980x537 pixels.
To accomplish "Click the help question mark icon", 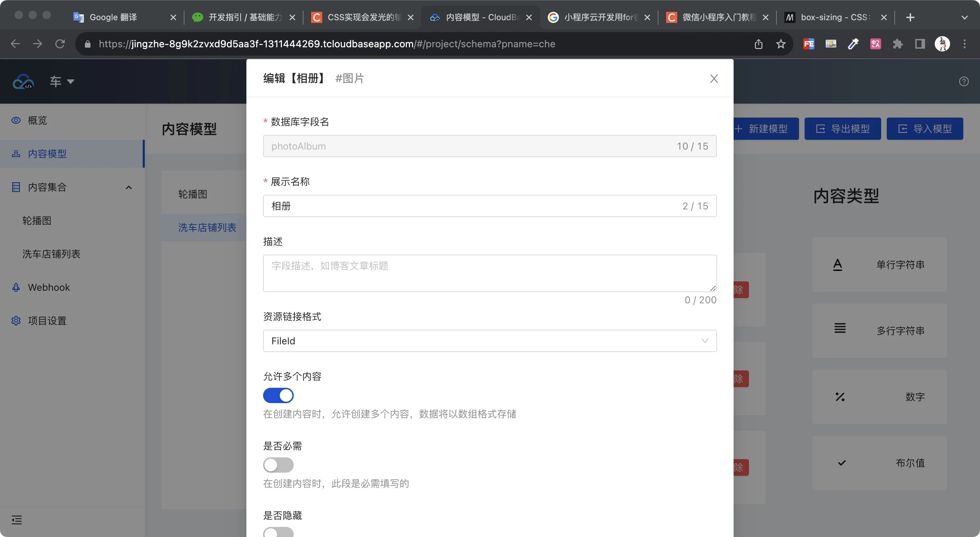I will (x=963, y=81).
